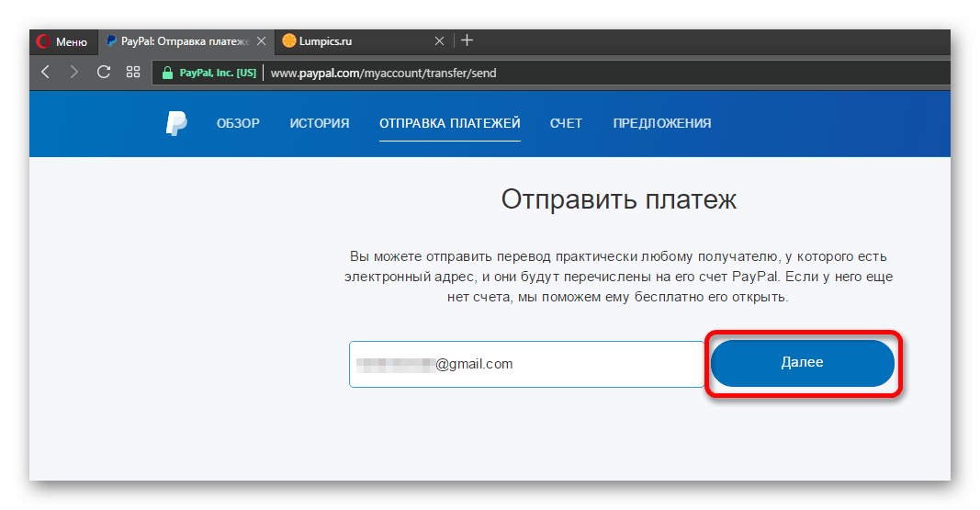The height and width of the screenshot is (510, 980).
Task: Click the Отправить платеж heading
Action: [619, 200]
